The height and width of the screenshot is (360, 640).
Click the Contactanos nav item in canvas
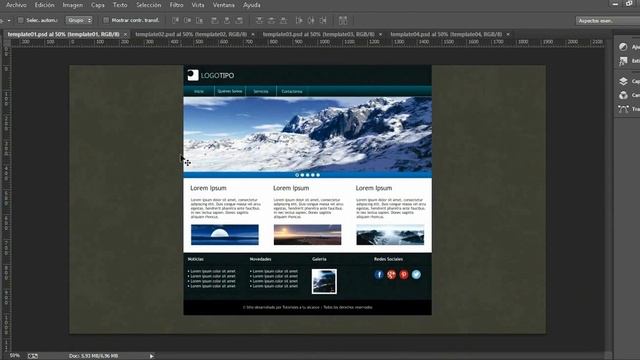292,91
